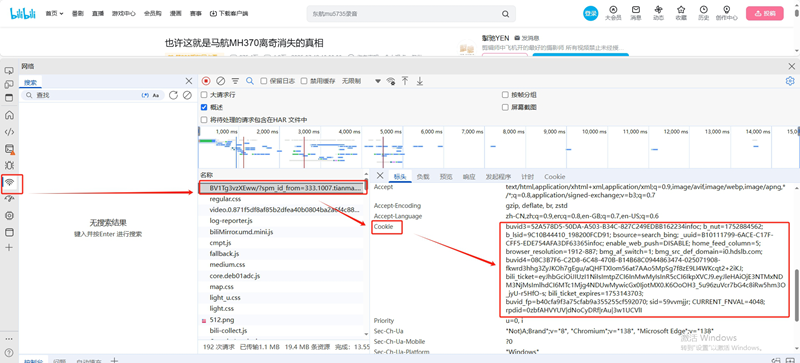Image resolution: width=800 pixels, height=363 pixels.
Task: Click the search magnifier in bilibili search box
Action: 505,14
